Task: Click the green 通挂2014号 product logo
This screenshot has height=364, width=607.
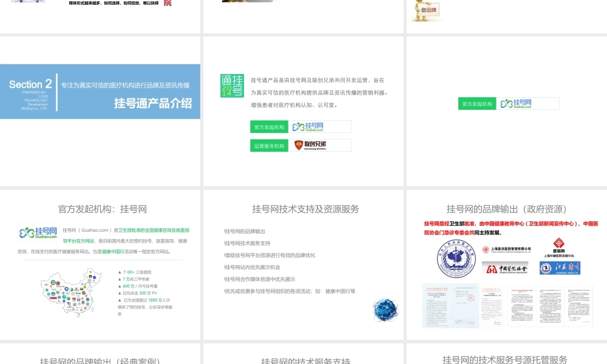Action: (x=232, y=86)
